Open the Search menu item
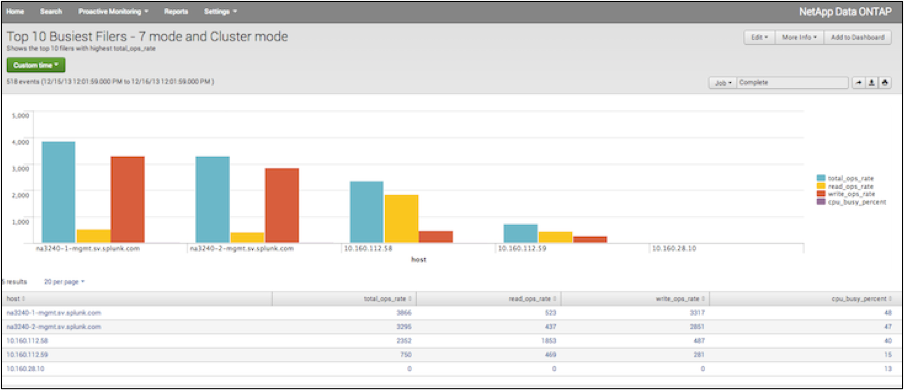This screenshot has height=390, width=904. (x=51, y=11)
